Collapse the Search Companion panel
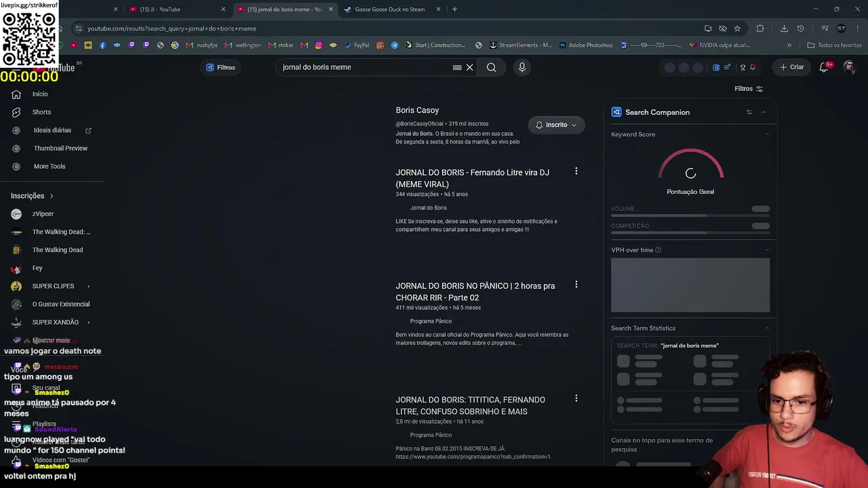868x488 pixels. point(763,113)
